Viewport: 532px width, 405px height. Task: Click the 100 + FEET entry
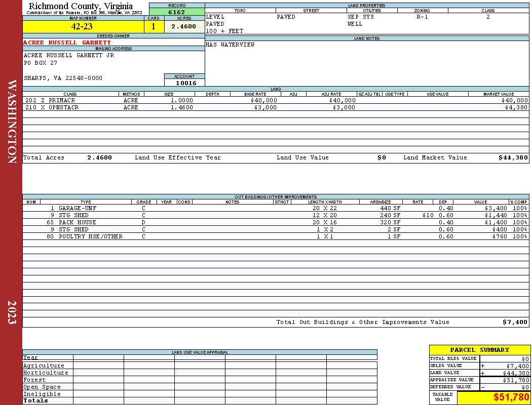coord(224,31)
